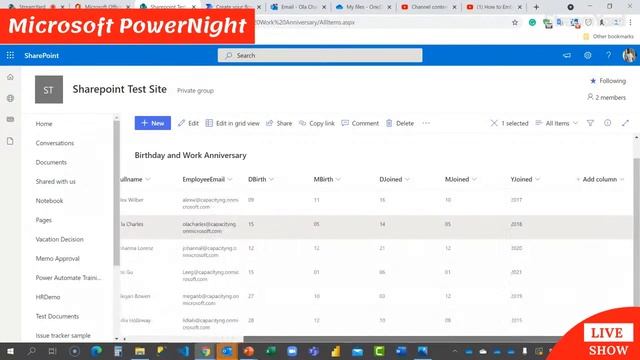Open Memo Approval in the site navigation
Screen dimensions: 640x360
click(x=58, y=258)
